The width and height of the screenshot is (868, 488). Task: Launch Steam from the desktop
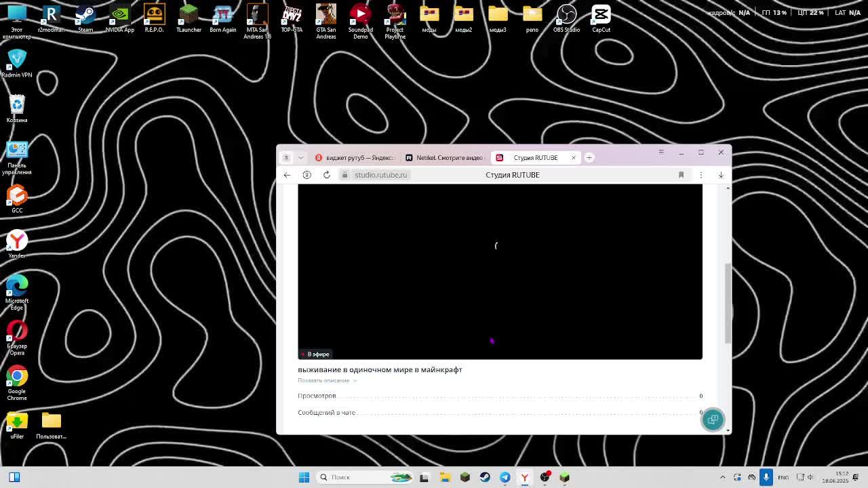(85, 18)
